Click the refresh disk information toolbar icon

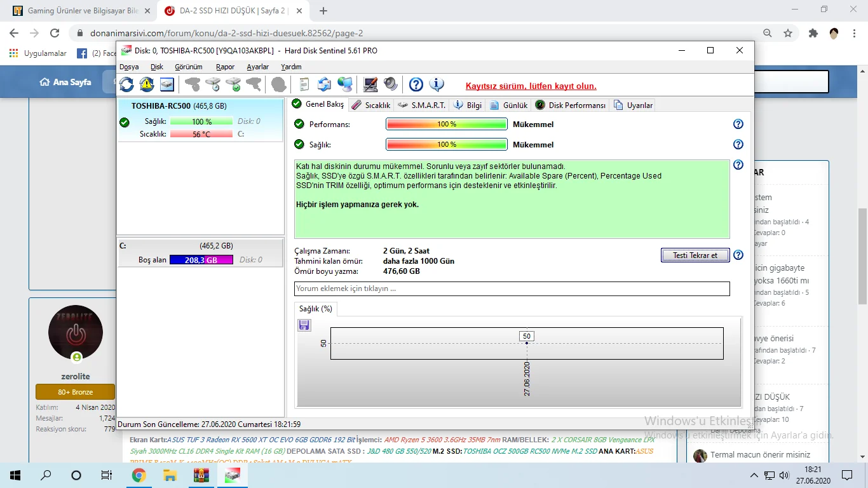click(x=126, y=85)
